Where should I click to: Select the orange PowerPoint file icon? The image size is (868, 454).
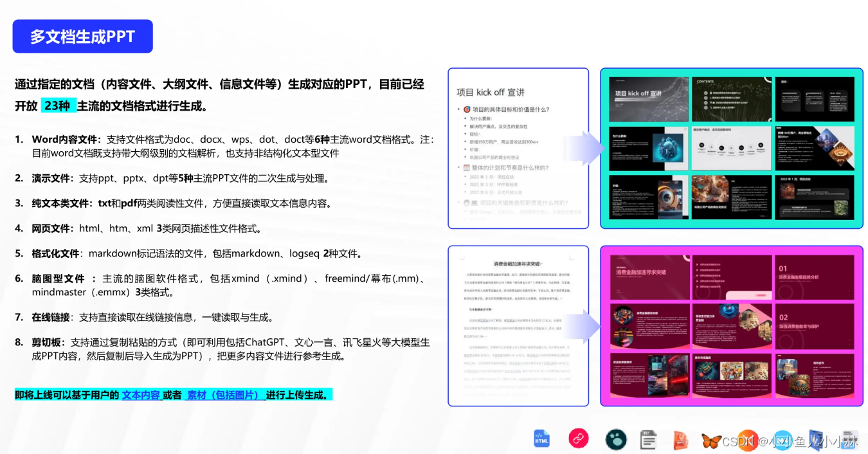click(680, 440)
